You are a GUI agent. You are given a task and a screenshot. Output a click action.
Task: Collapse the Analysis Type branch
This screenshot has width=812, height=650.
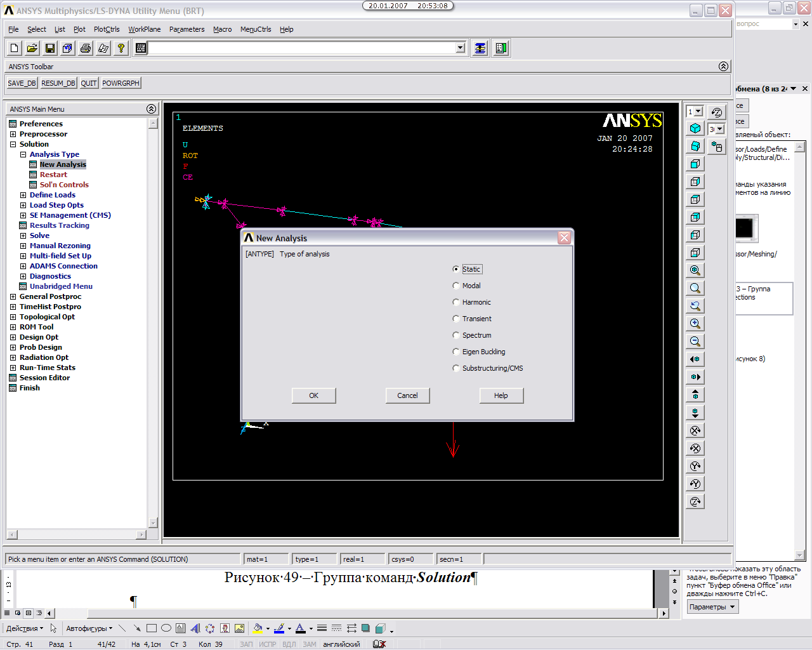click(23, 154)
